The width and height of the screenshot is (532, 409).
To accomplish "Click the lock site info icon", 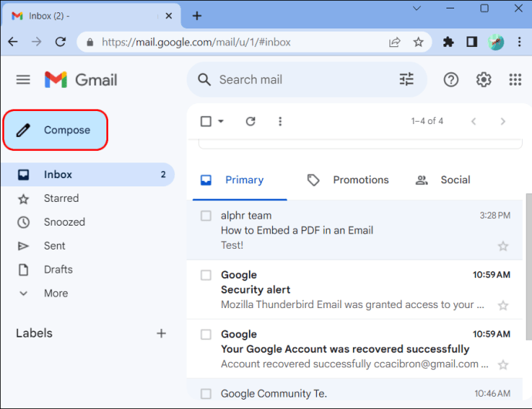I will [x=90, y=42].
